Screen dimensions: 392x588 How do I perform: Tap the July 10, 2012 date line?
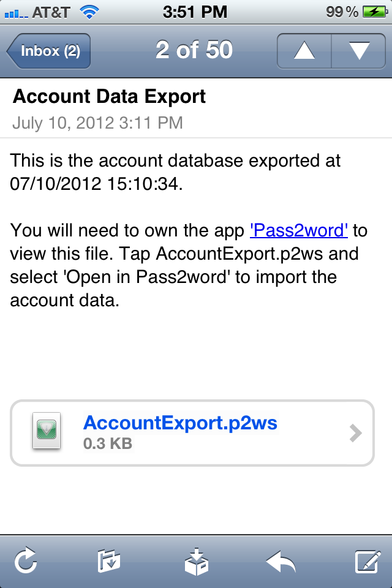[x=97, y=123]
